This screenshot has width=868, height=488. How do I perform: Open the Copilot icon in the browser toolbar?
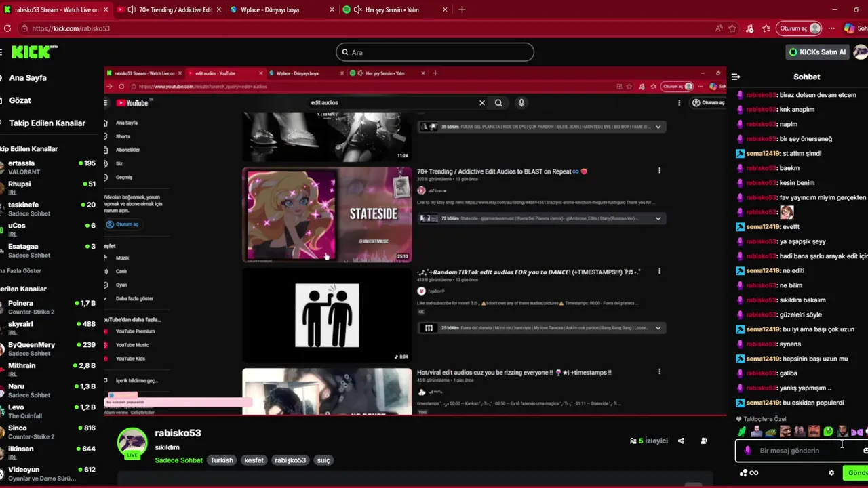pos(849,28)
